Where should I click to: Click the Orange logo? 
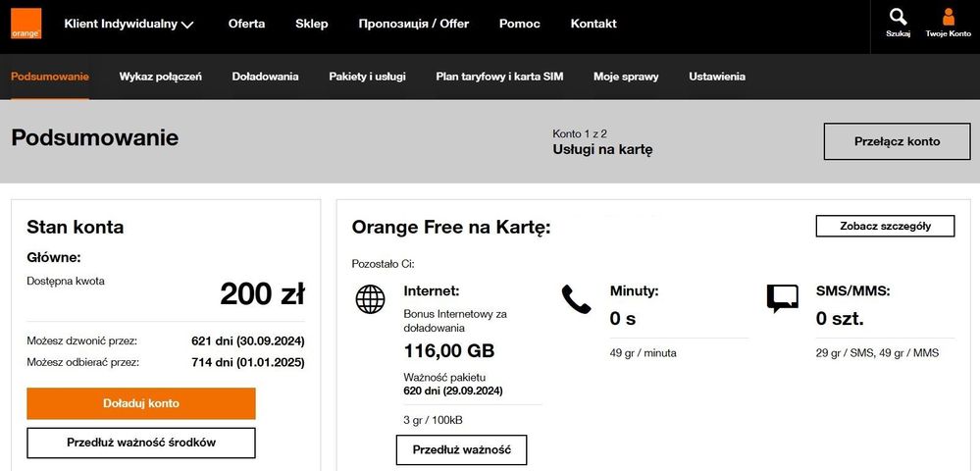(x=26, y=24)
